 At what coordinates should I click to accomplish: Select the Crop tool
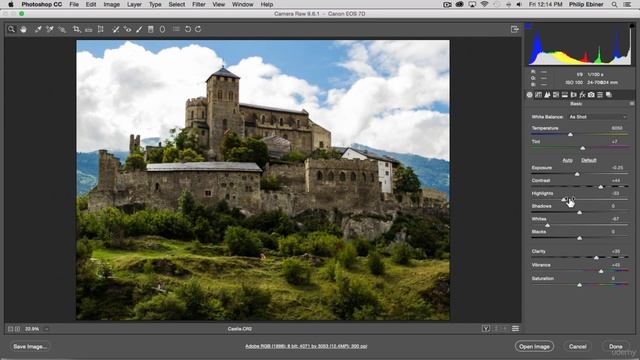[x=76, y=29]
